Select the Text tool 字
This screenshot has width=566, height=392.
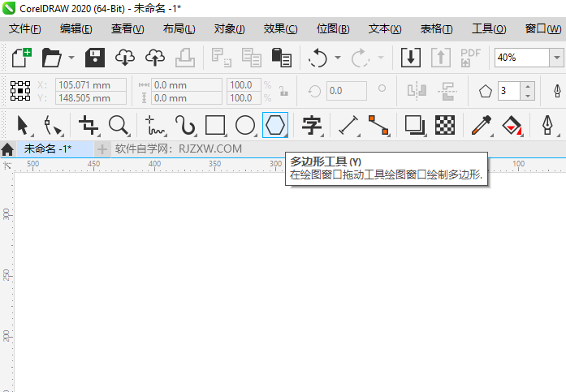click(x=312, y=125)
